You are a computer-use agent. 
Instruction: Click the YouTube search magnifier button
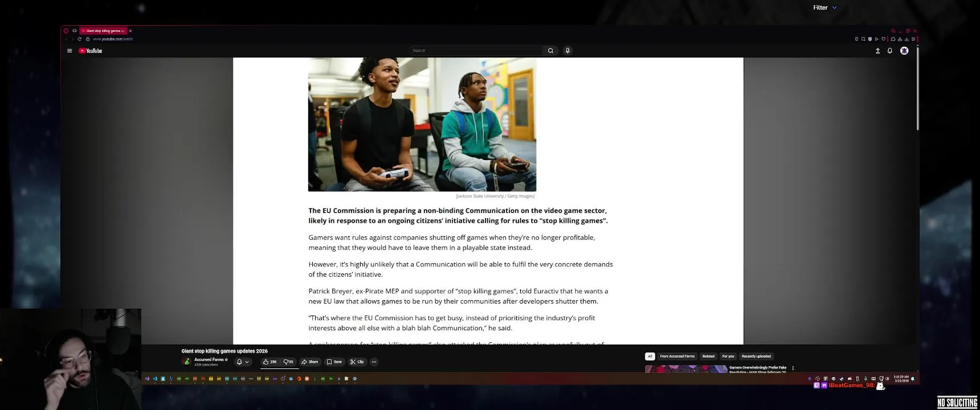click(550, 51)
